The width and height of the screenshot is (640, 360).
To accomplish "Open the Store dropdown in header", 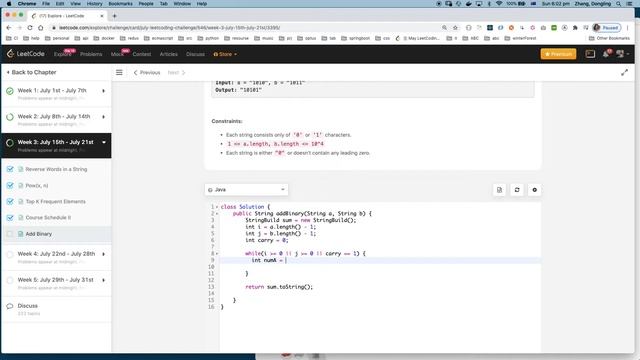I will 225,54.
